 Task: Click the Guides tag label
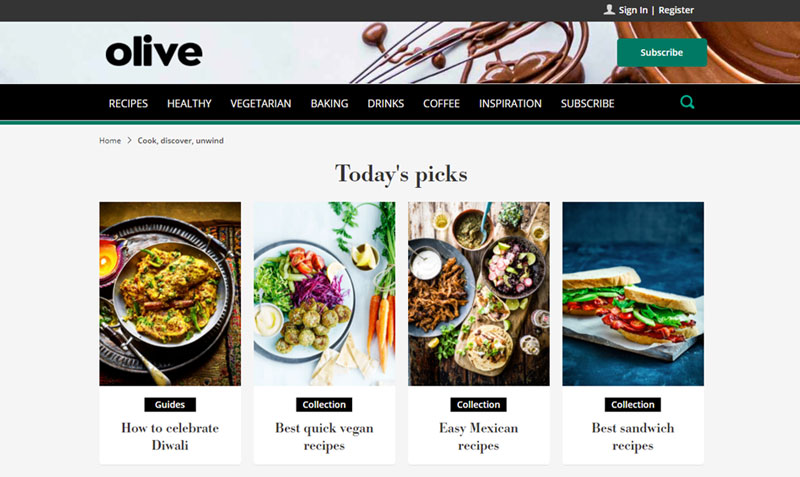coord(170,405)
